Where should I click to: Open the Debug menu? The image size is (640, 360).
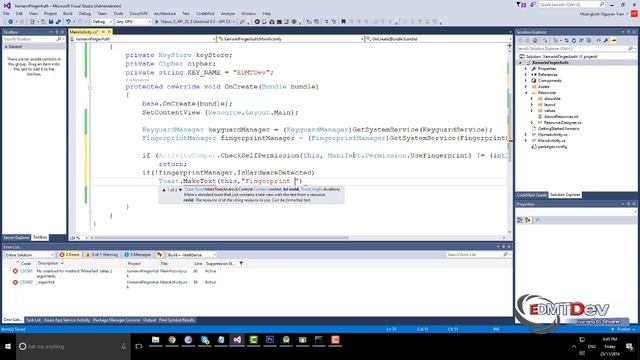pyautogui.click(x=85, y=13)
